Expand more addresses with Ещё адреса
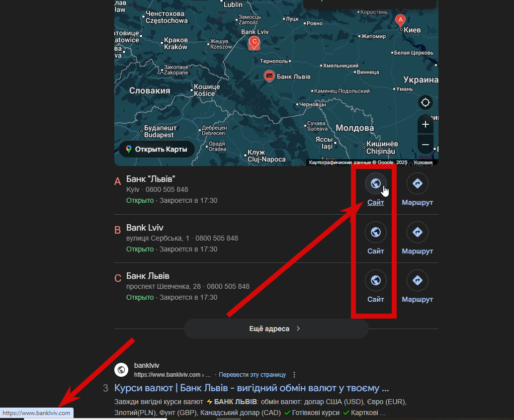Screen dimensions: 514x420 pyautogui.click(x=276, y=329)
